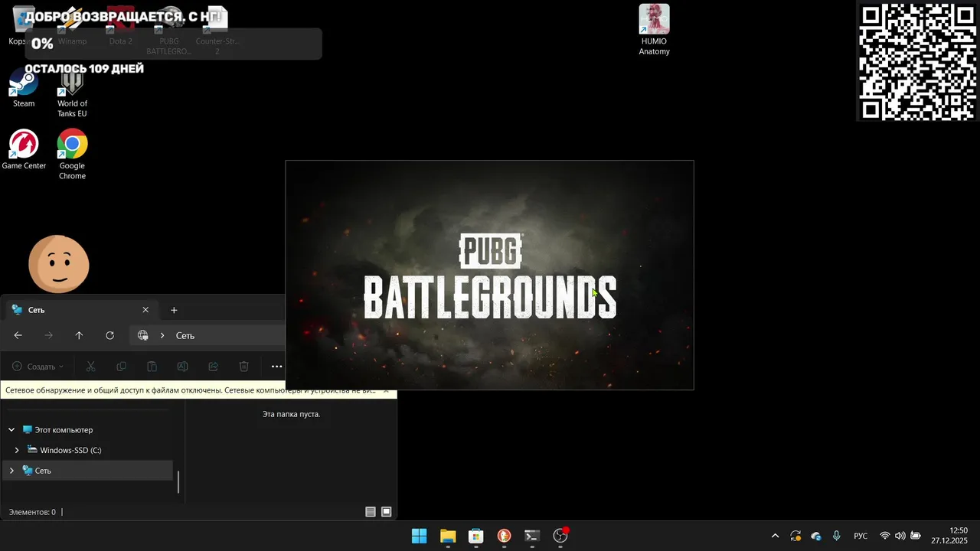The image size is (980, 551).
Task: Switch to details list view
Action: click(371, 512)
